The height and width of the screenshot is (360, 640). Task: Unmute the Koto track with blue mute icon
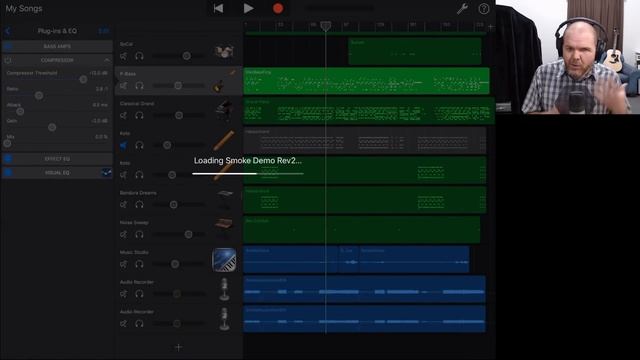click(123, 145)
